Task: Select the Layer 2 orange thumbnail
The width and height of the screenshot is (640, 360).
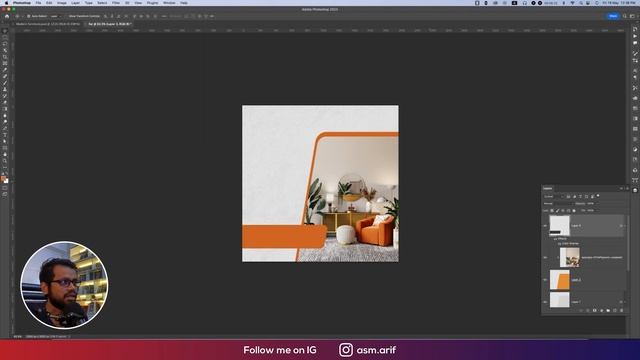Action: click(x=560, y=280)
